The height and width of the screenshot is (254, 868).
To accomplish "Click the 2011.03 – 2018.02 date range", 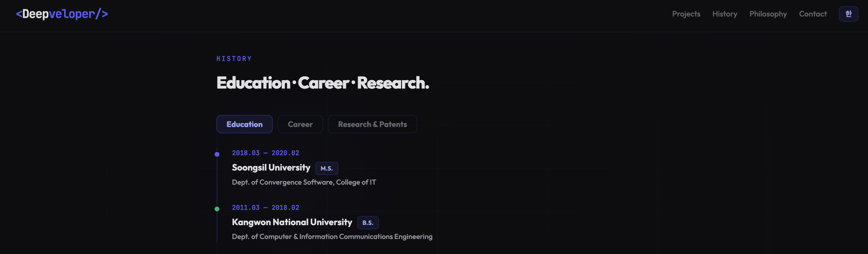I will click(265, 207).
